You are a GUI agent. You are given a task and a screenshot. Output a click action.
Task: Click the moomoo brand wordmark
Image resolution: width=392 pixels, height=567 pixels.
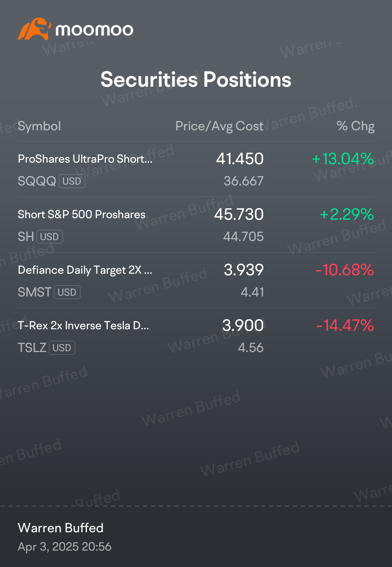click(x=94, y=30)
